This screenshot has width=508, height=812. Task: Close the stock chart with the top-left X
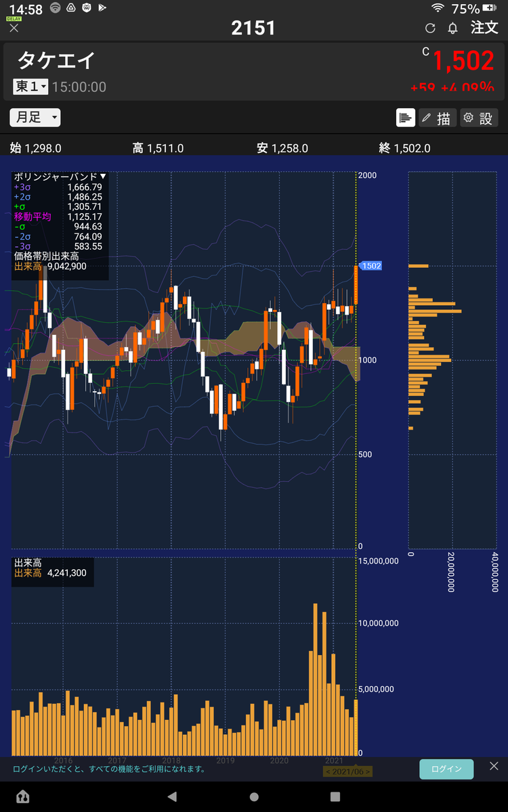click(14, 28)
